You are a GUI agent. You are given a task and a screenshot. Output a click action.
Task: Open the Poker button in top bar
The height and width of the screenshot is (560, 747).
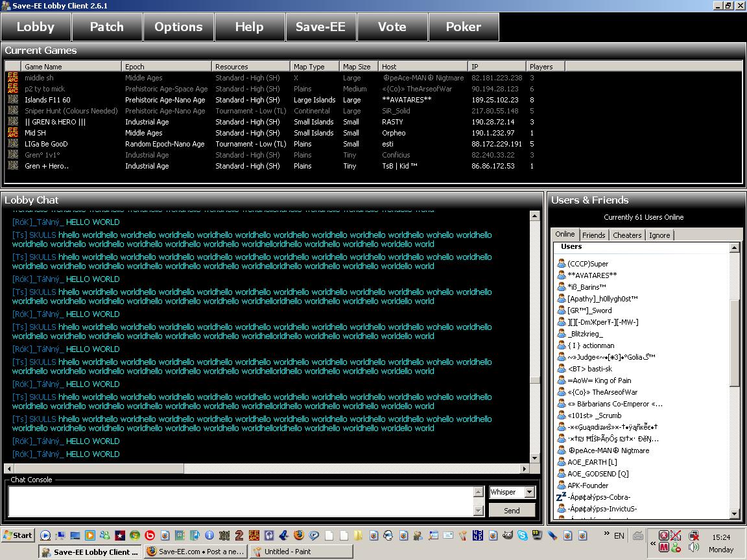tap(464, 27)
